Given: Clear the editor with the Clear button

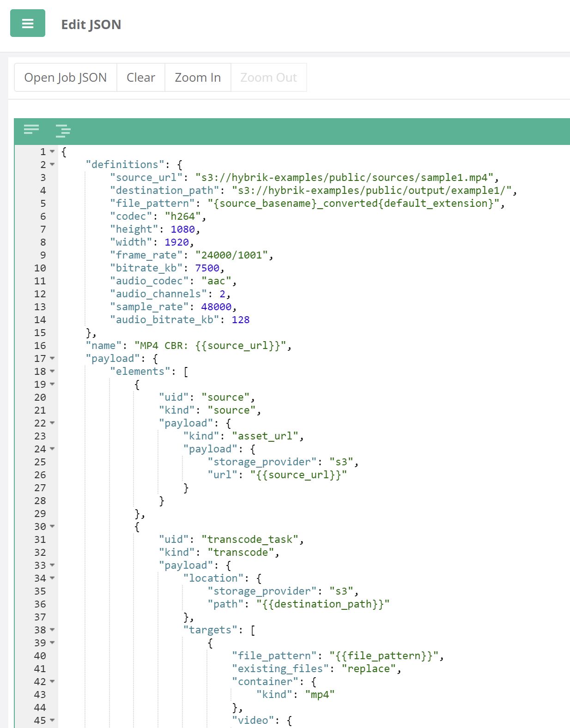Looking at the screenshot, I should click(141, 78).
